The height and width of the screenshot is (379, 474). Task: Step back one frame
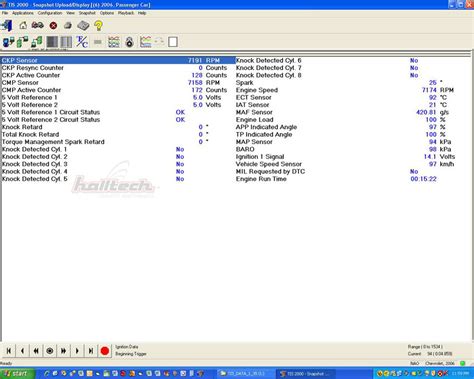tap(22, 351)
